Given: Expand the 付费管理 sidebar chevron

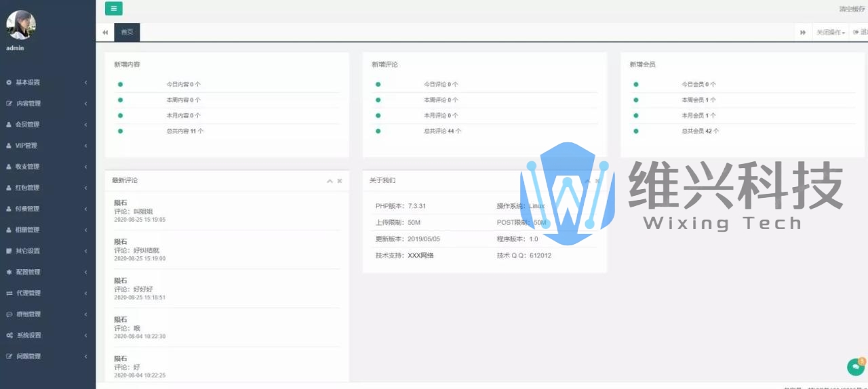Looking at the screenshot, I should click(x=86, y=209).
